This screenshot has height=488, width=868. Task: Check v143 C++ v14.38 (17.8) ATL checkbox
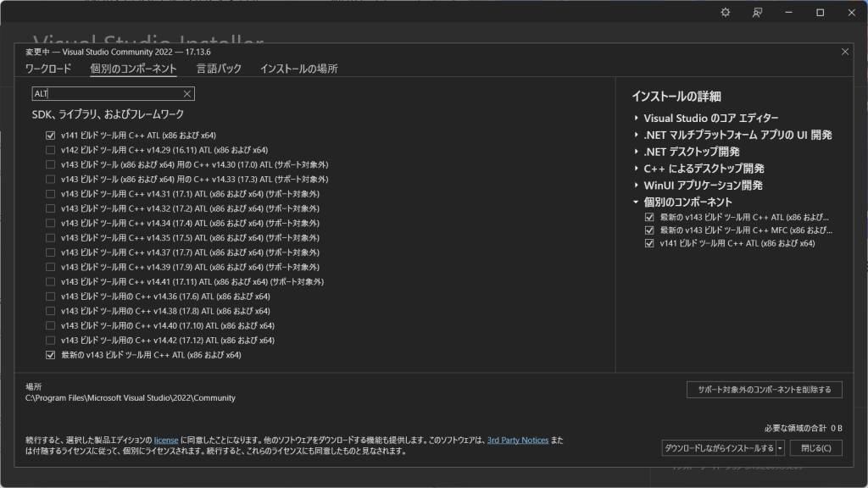[50, 311]
